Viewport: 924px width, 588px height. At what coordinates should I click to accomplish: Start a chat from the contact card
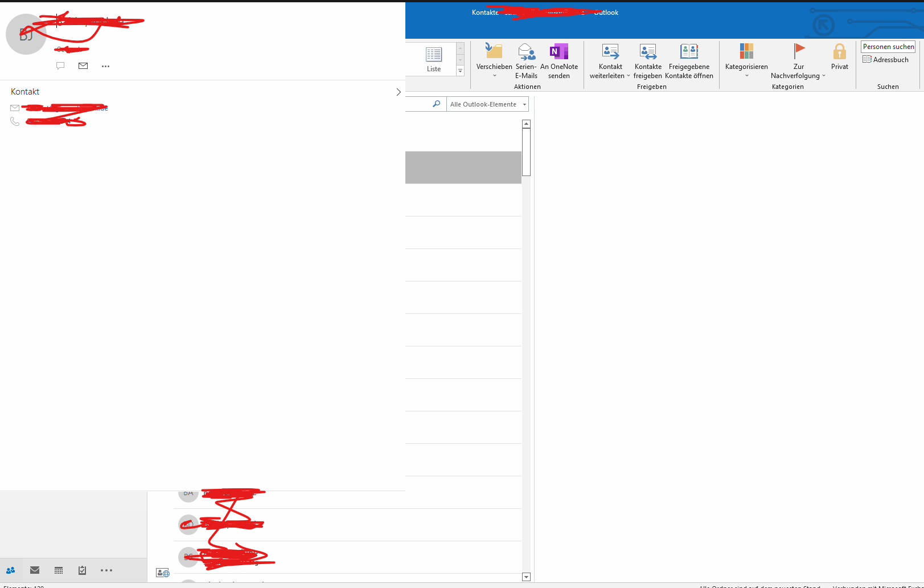click(x=60, y=66)
